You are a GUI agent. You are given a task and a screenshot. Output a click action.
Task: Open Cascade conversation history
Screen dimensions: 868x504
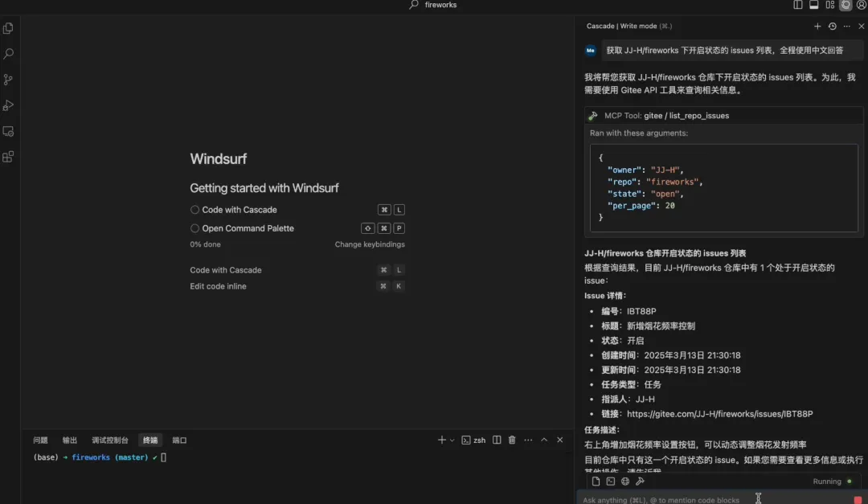832,26
